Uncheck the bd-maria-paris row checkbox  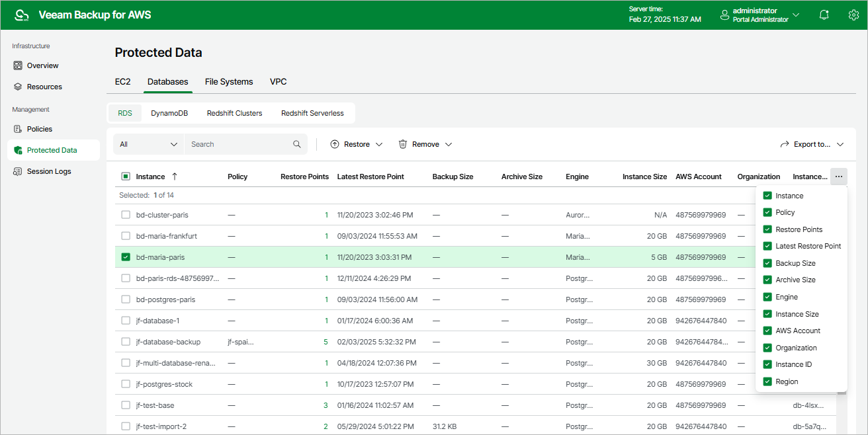126,257
